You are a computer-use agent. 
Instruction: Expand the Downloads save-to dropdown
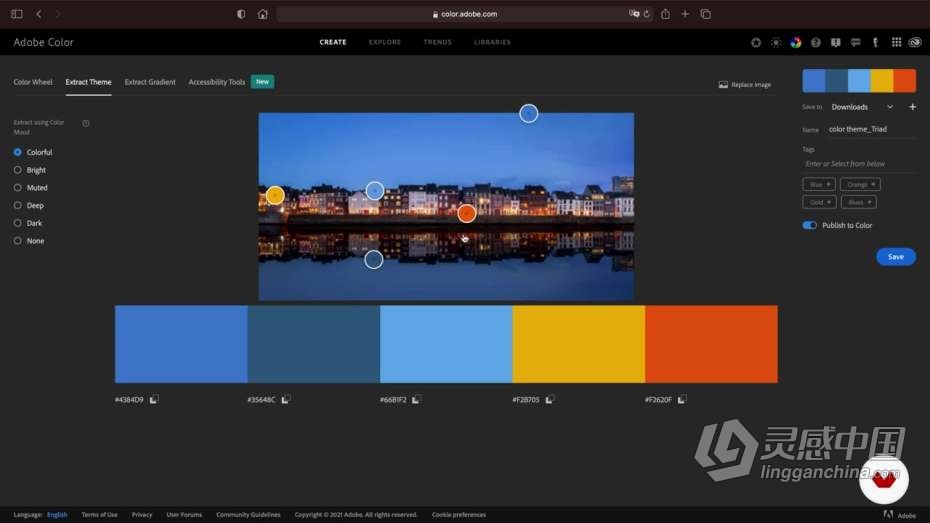click(x=862, y=107)
